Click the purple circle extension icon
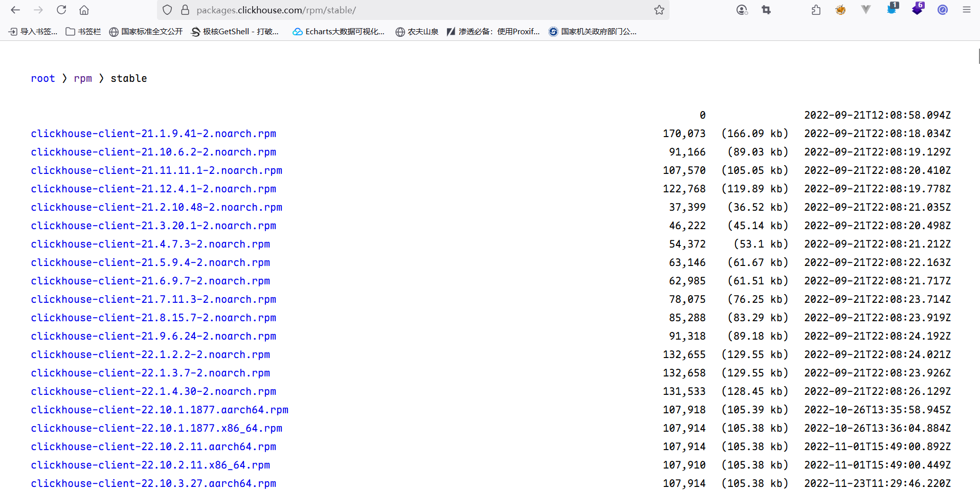The width and height of the screenshot is (980, 490). pyautogui.click(x=943, y=10)
